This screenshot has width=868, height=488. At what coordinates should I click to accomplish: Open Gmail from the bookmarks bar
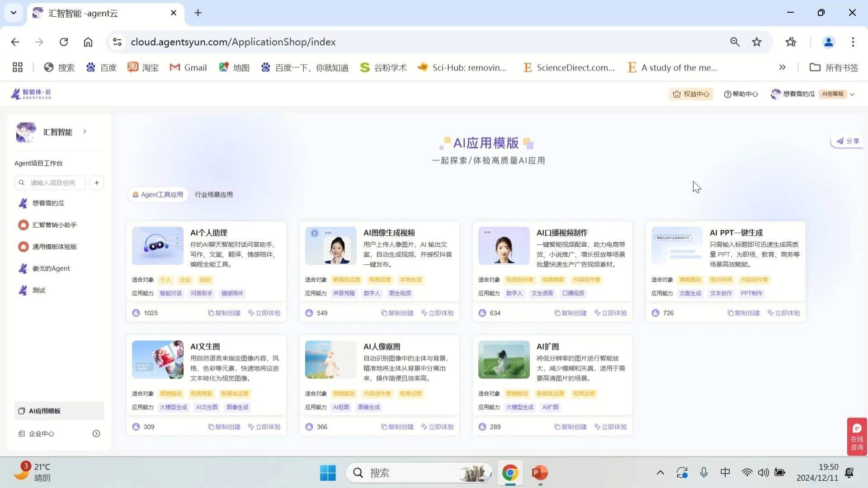[x=188, y=67]
